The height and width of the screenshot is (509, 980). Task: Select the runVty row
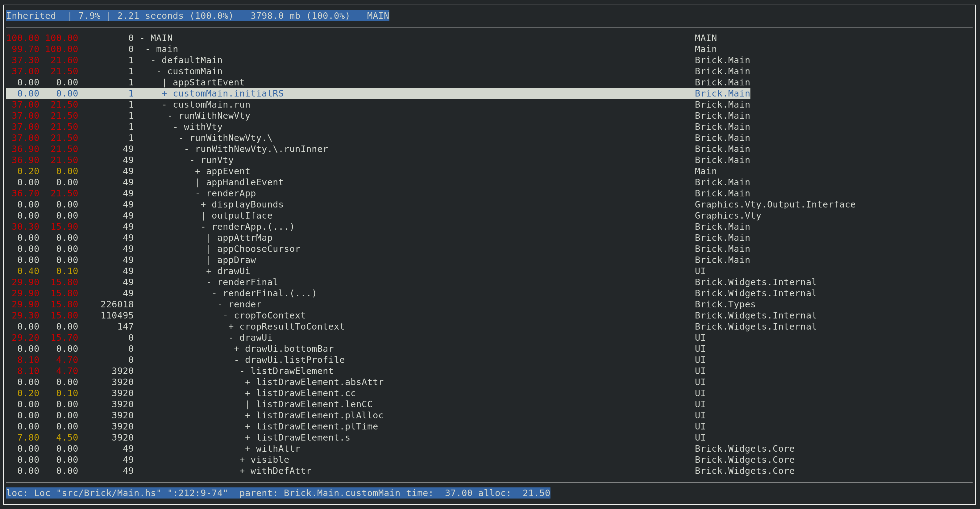click(217, 160)
